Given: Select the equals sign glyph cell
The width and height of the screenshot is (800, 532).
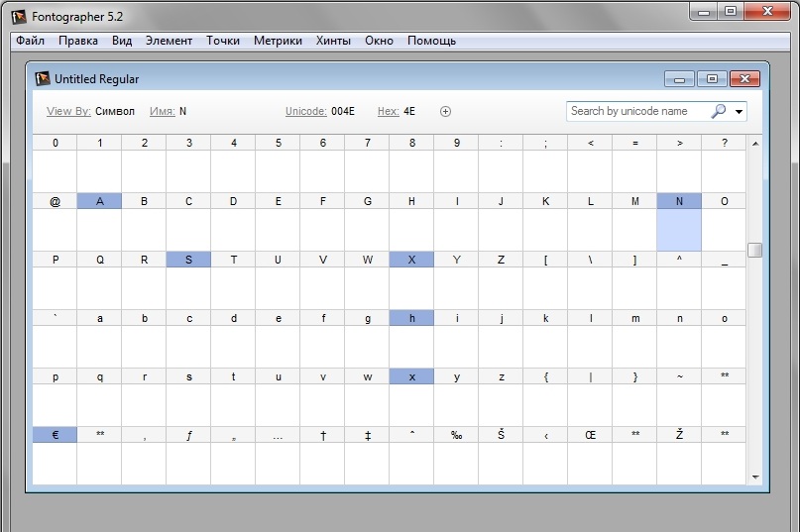Looking at the screenshot, I should coord(634,163).
